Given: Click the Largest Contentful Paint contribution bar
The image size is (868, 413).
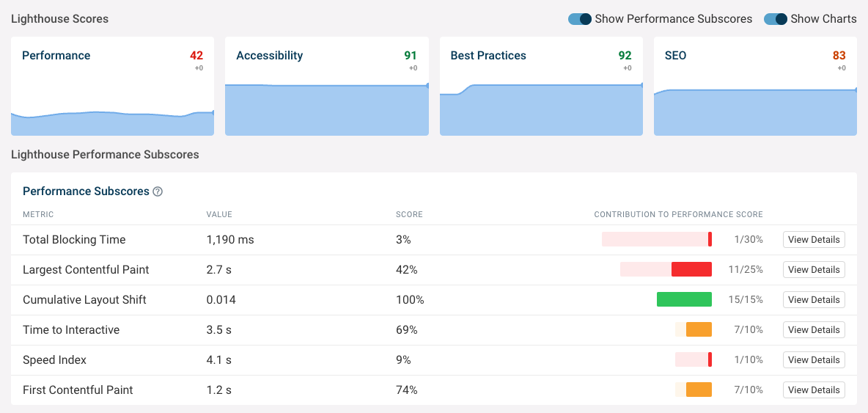Looking at the screenshot, I should (666, 269).
